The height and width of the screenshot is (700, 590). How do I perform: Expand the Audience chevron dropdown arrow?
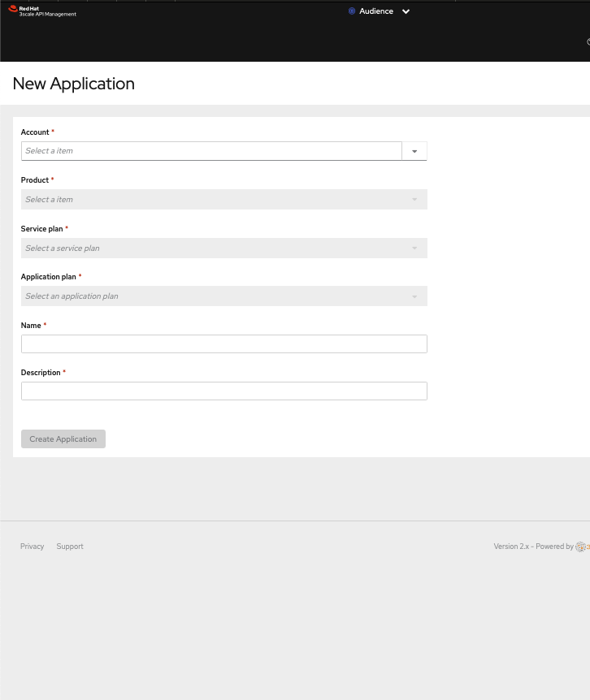coord(406,11)
